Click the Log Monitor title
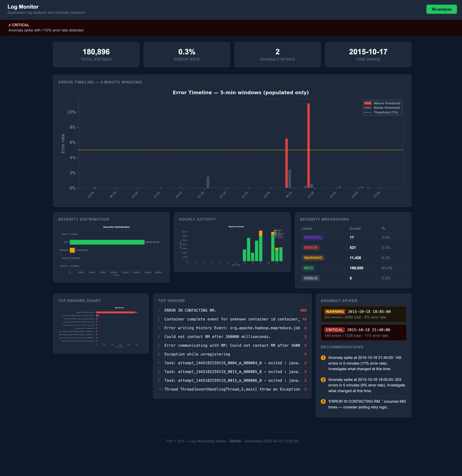 23,7
